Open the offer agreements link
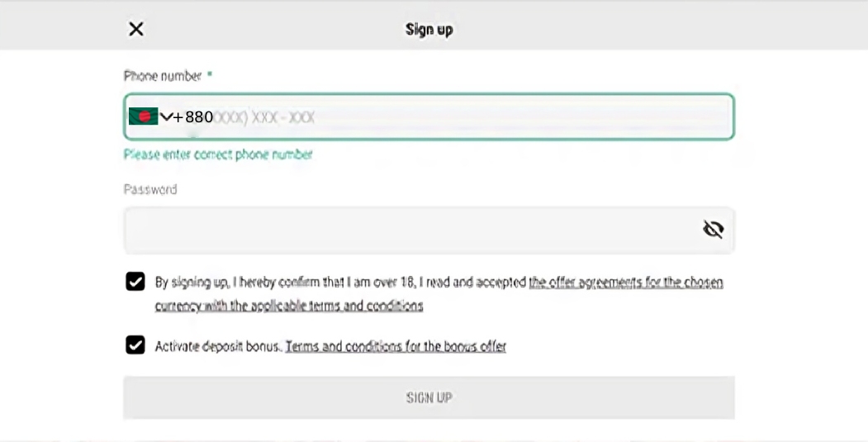This screenshot has height=442, width=868. coord(625,283)
